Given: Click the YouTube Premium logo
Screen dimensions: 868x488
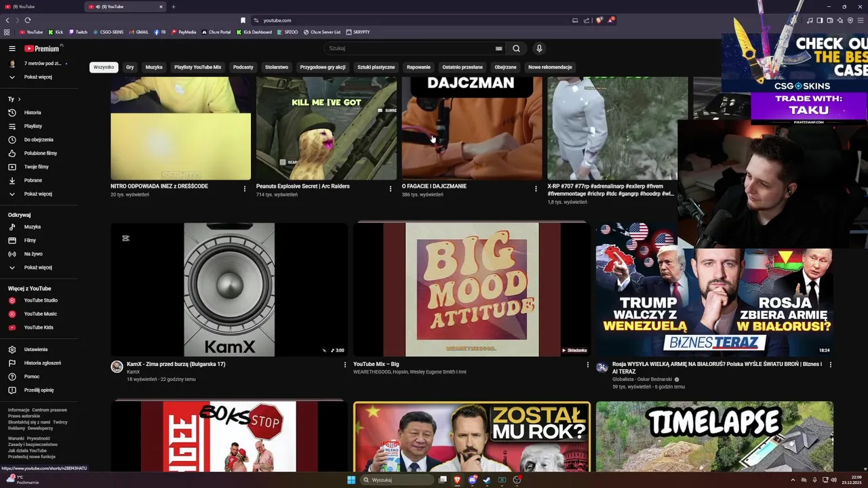Looking at the screenshot, I should click(42, 48).
